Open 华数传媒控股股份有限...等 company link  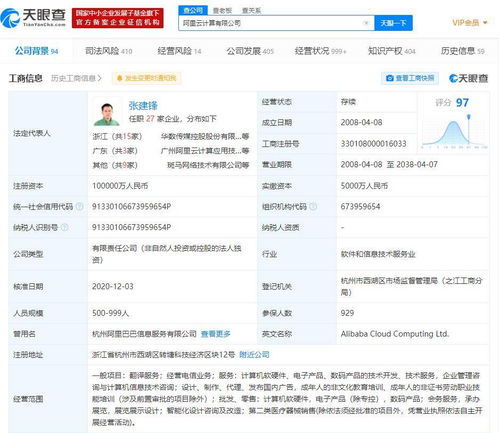[x=205, y=136]
